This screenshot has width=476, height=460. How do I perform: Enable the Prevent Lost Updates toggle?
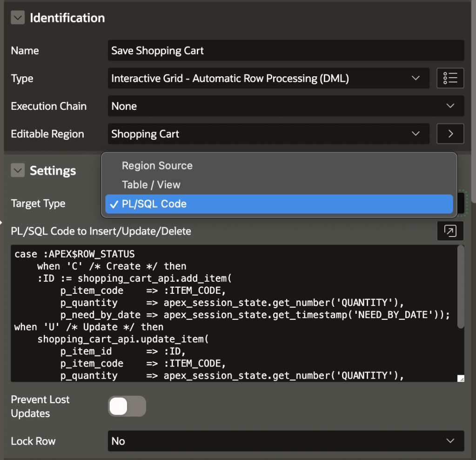click(127, 406)
